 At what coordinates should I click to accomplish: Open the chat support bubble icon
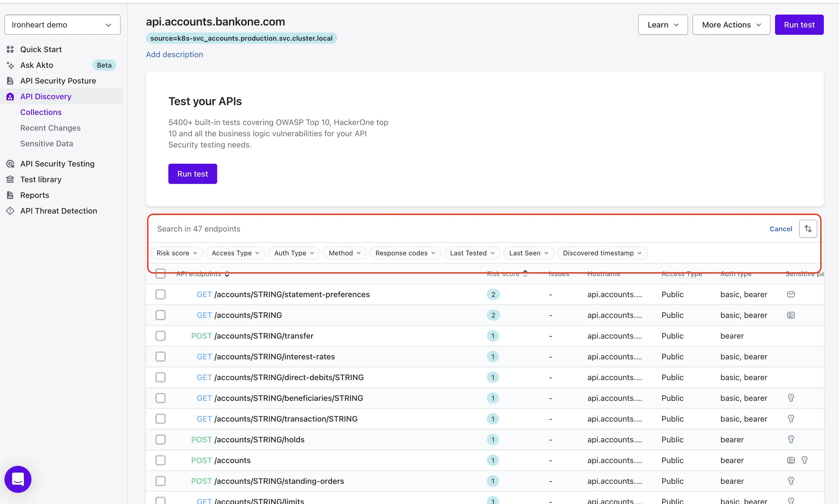(18, 479)
